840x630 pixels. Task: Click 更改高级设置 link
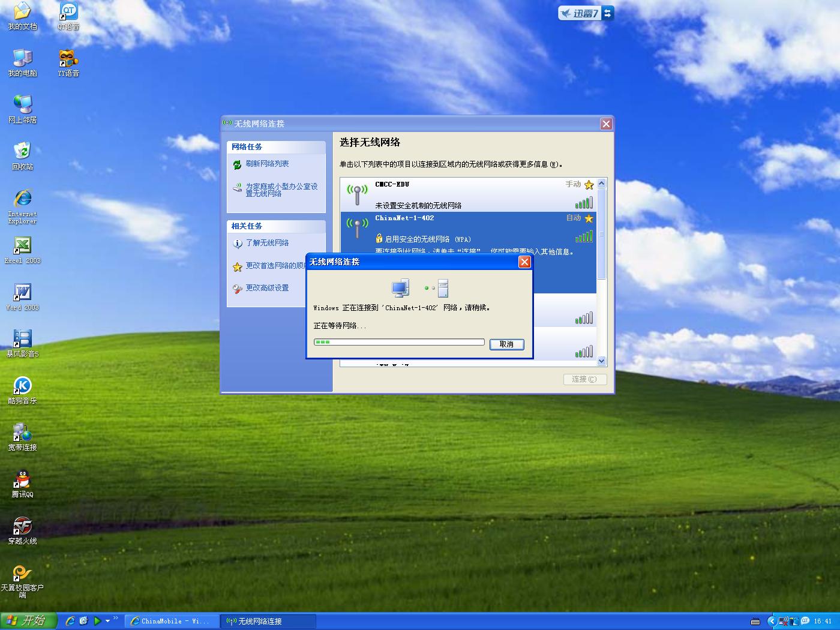pos(267,288)
